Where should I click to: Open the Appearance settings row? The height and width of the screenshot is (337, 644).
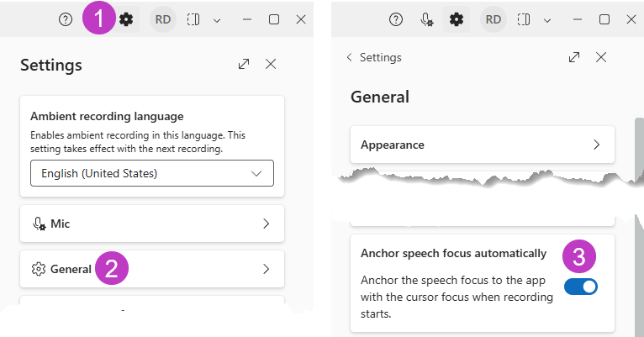point(482,145)
